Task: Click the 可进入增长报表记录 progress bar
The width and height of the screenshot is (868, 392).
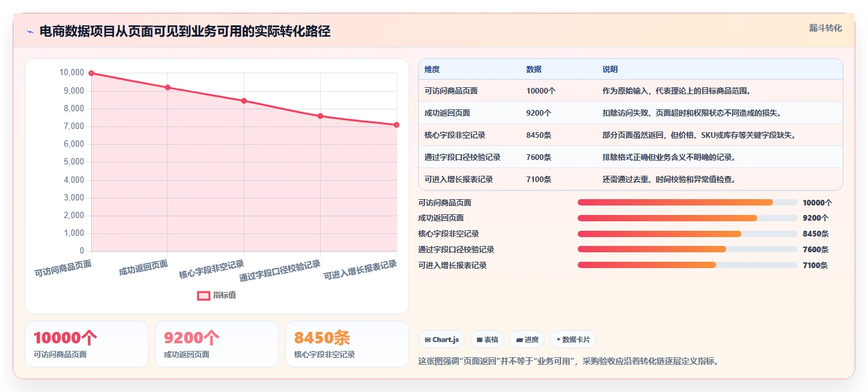Action: click(x=687, y=265)
